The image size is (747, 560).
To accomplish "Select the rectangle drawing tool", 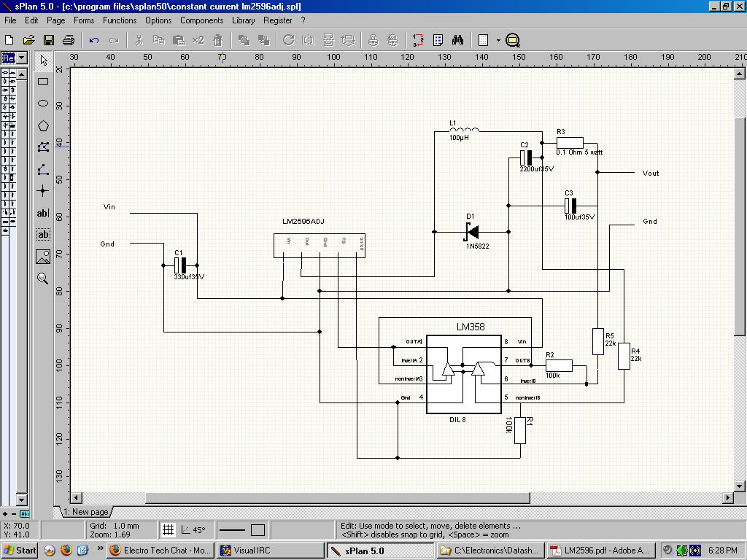I will (43, 82).
